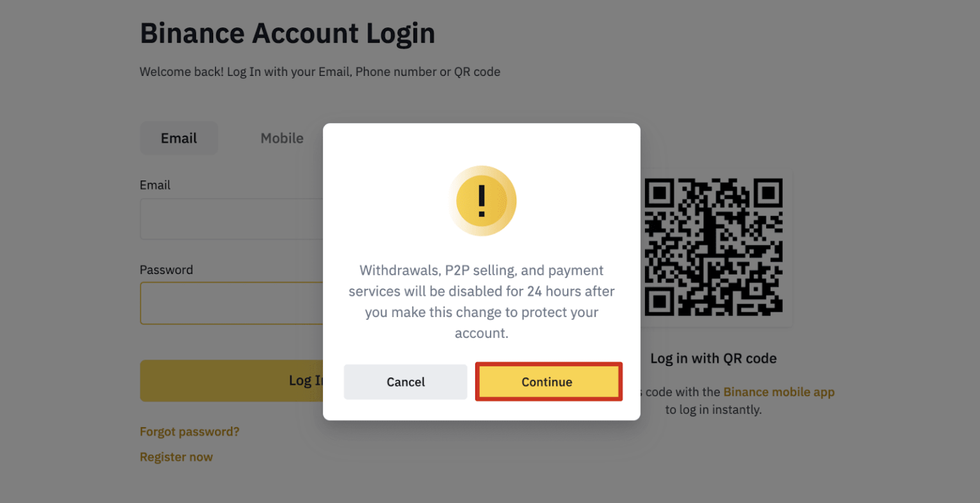Click Register now to create an account
Image resolution: width=980 pixels, height=503 pixels.
(x=176, y=456)
